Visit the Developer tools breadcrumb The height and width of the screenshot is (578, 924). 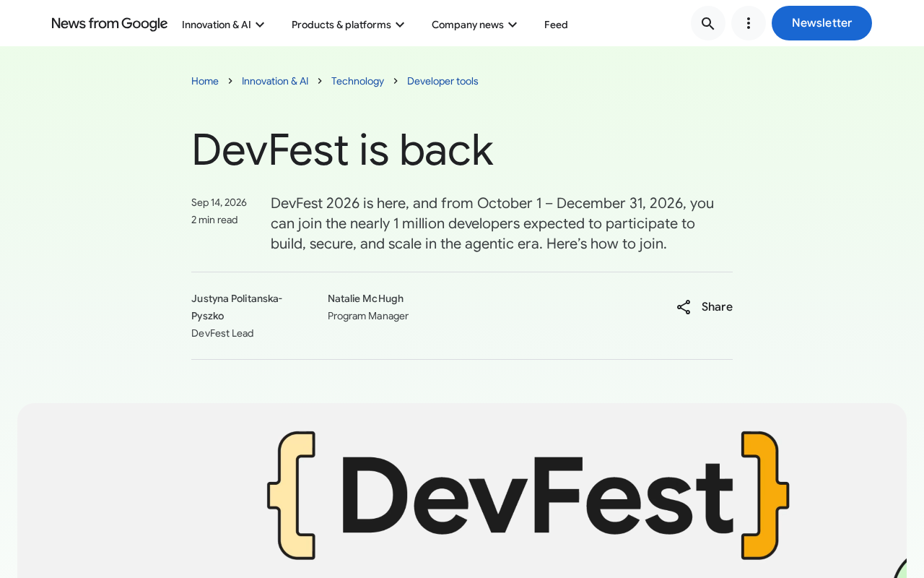pyautogui.click(x=443, y=81)
